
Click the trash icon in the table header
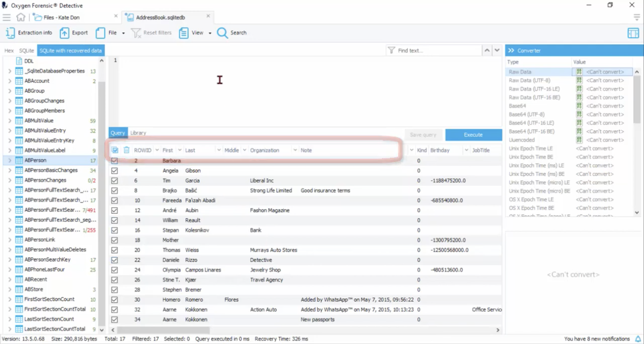(126, 150)
